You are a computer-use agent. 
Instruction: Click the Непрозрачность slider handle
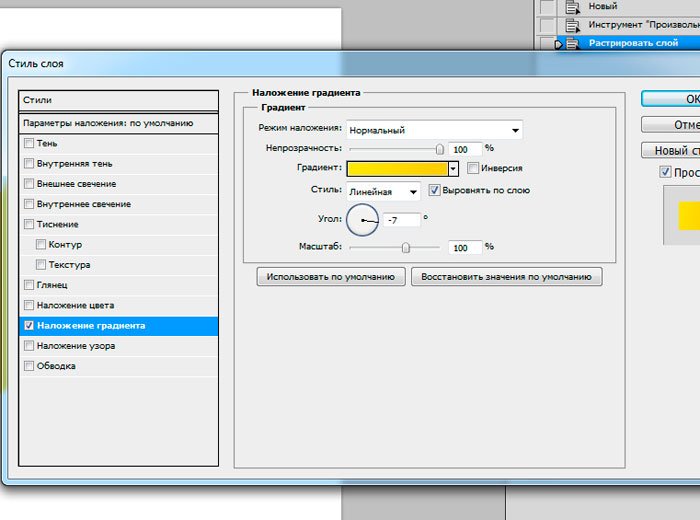coord(439,148)
